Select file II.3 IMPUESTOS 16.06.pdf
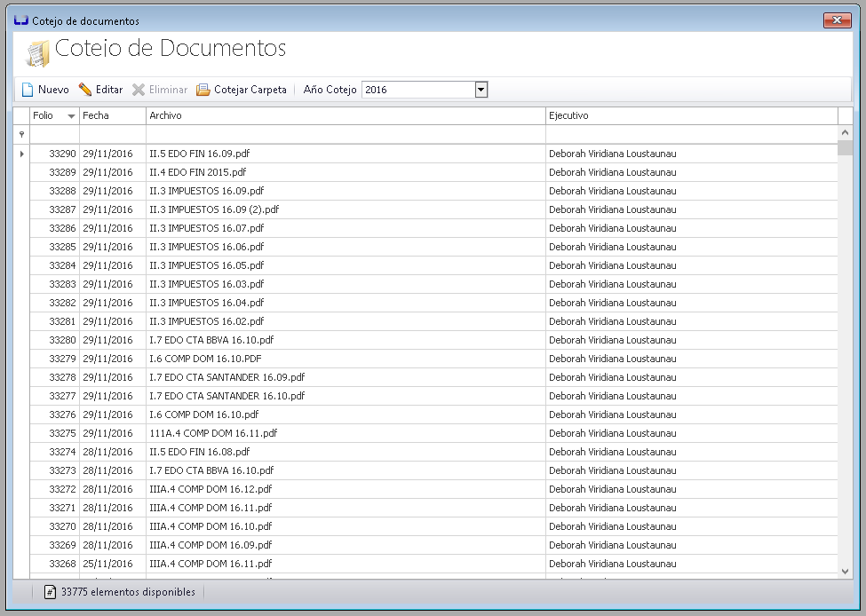Screen dimensions: 866x616 tap(207, 247)
